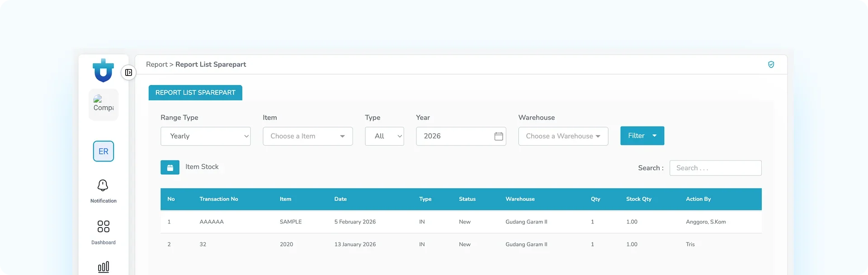Click the ER avatar badge

(x=104, y=151)
